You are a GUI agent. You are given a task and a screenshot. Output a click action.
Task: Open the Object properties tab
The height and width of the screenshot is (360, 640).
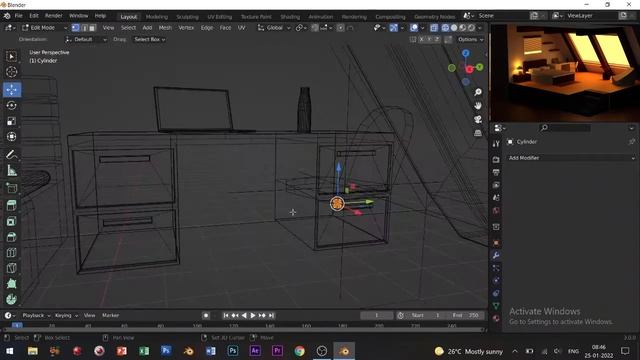pyautogui.click(x=496, y=243)
